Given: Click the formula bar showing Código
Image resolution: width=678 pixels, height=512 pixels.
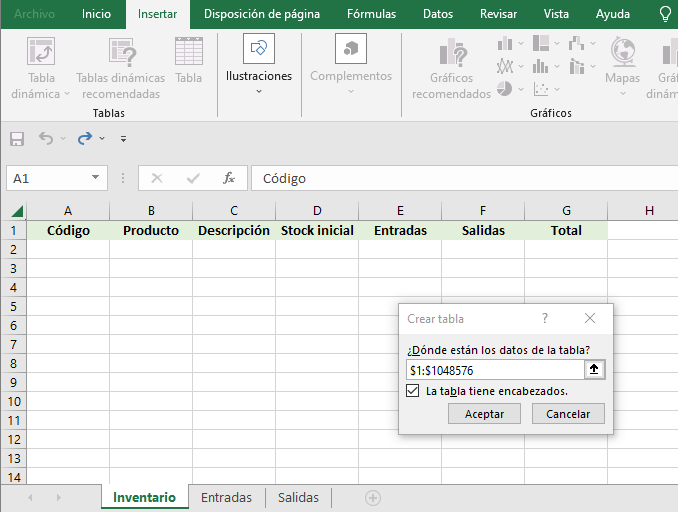Looking at the screenshot, I should (464, 178).
